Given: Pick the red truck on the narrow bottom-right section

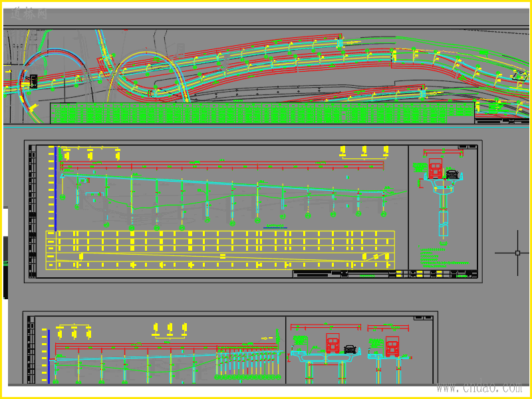Looking at the screenshot, I should pos(392,346).
